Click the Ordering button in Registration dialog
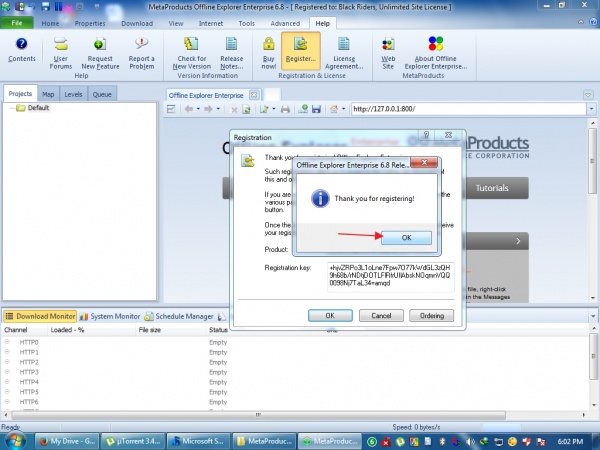600x450 pixels. point(431,315)
